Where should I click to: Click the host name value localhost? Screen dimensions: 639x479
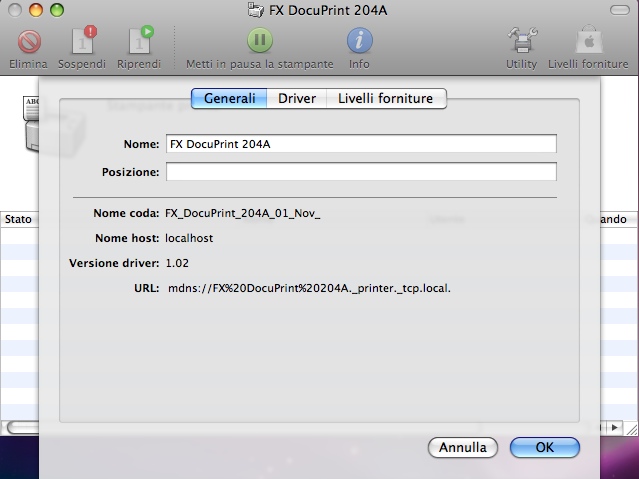pos(189,238)
